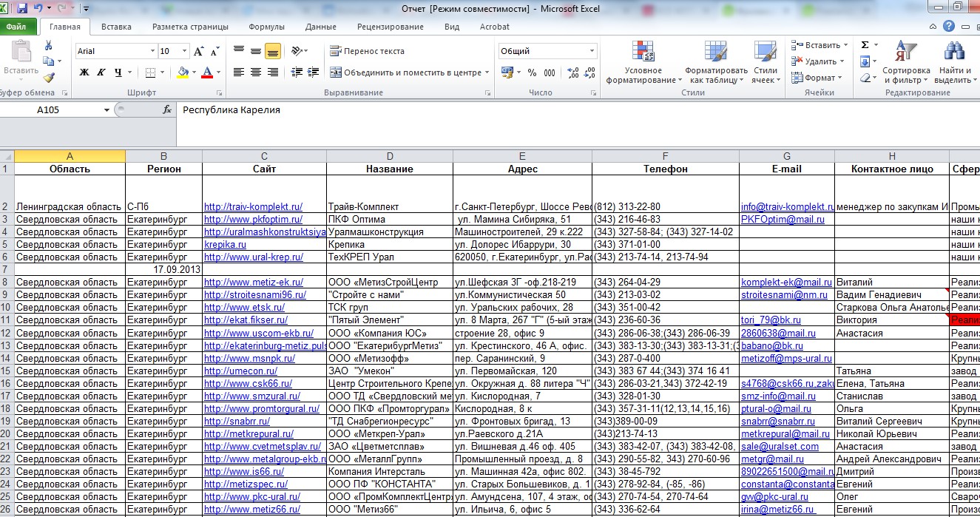The height and width of the screenshot is (517, 980).
Task: Open the Excel Help question icon
Action: click(x=949, y=27)
